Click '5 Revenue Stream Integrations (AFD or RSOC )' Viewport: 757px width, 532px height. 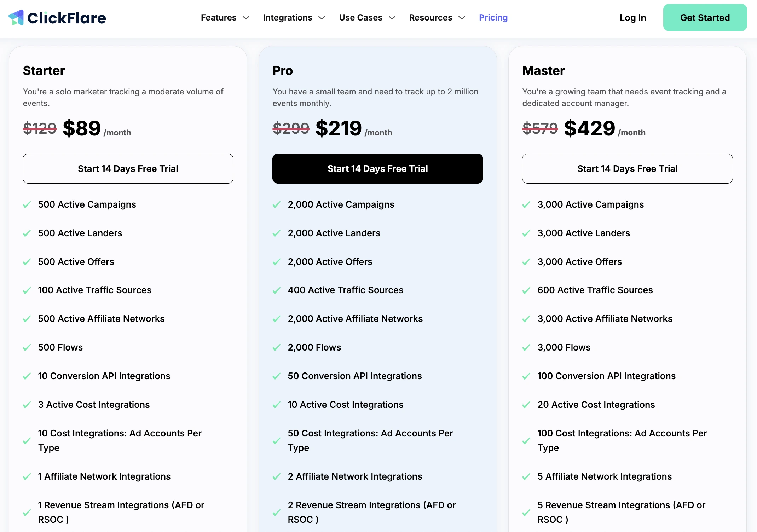622,512
